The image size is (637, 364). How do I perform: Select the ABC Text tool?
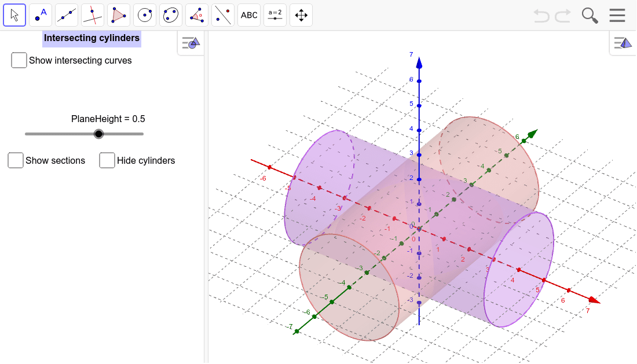point(249,16)
